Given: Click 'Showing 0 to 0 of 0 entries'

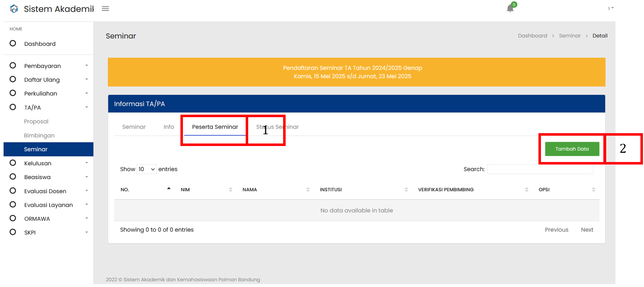Looking at the screenshot, I should tap(157, 230).
